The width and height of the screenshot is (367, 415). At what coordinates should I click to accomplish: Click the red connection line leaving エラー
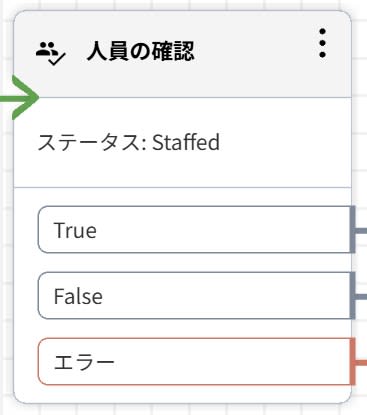coord(361,362)
